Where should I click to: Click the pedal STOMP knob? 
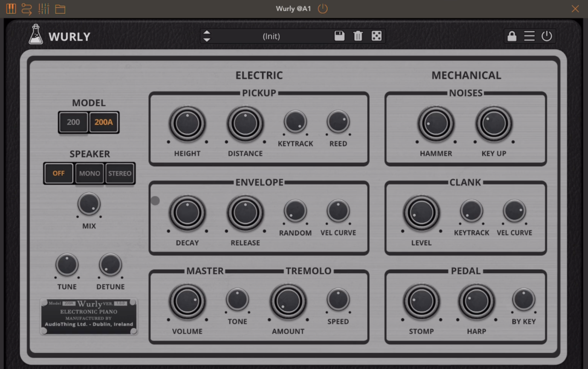pyautogui.click(x=422, y=302)
